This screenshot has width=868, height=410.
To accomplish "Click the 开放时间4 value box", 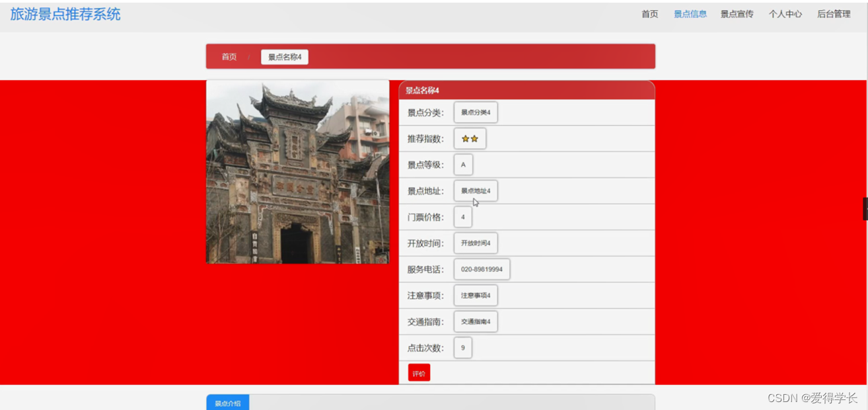I will point(476,243).
